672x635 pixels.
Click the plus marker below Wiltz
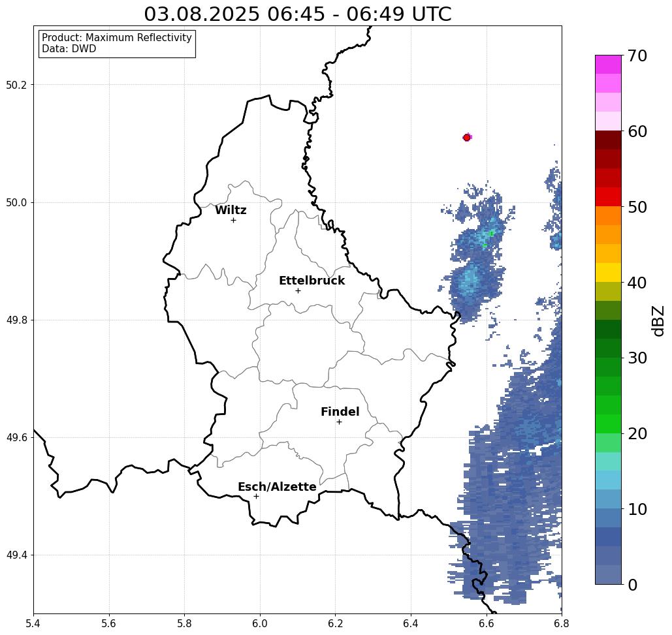233,220
